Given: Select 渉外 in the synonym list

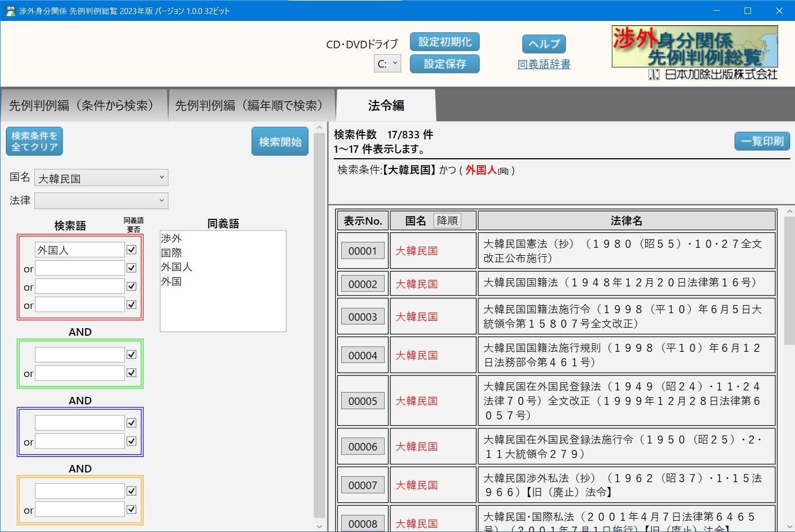Looking at the screenshot, I should tap(172, 238).
